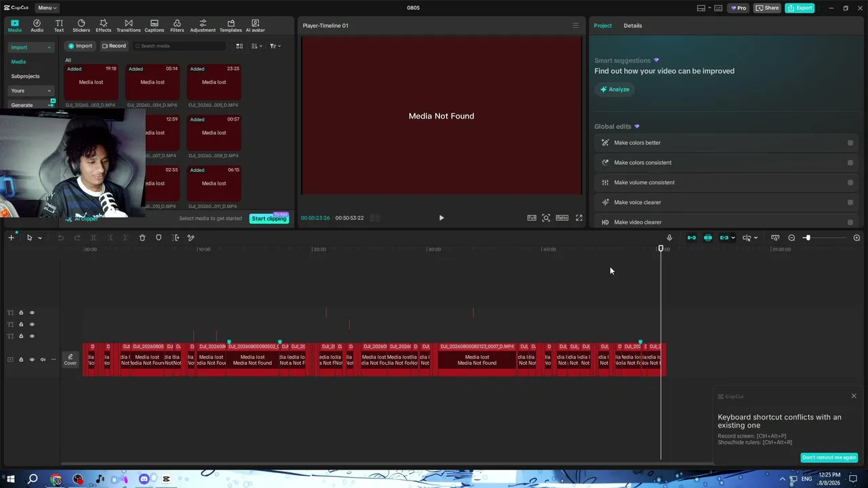Open the media sort dropdown

click(x=256, y=46)
